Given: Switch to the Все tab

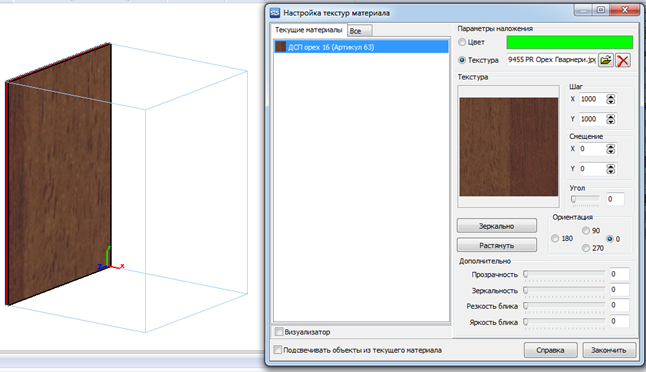Looking at the screenshot, I should [x=360, y=31].
